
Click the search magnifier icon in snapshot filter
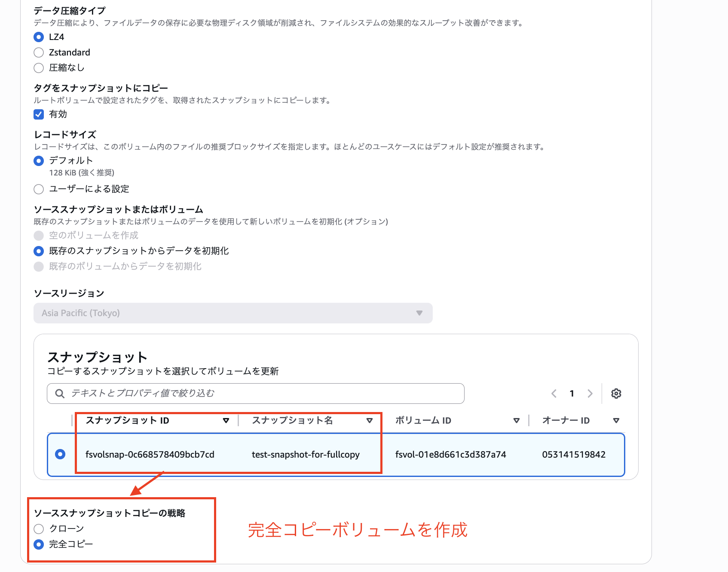60,394
